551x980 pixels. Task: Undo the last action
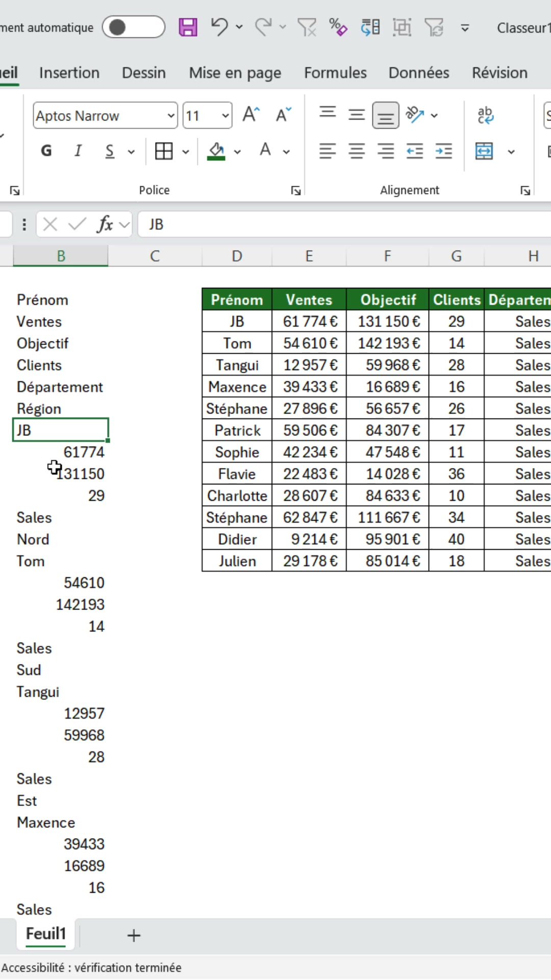point(219,27)
